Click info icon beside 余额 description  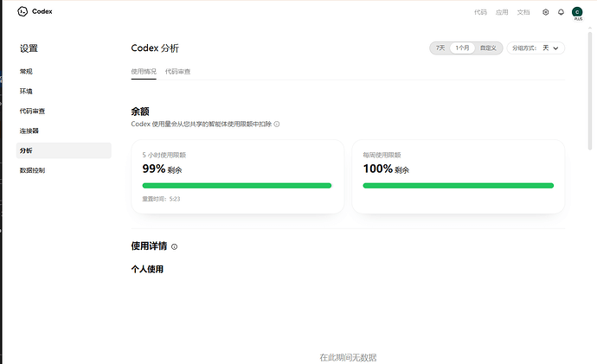click(277, 124)
